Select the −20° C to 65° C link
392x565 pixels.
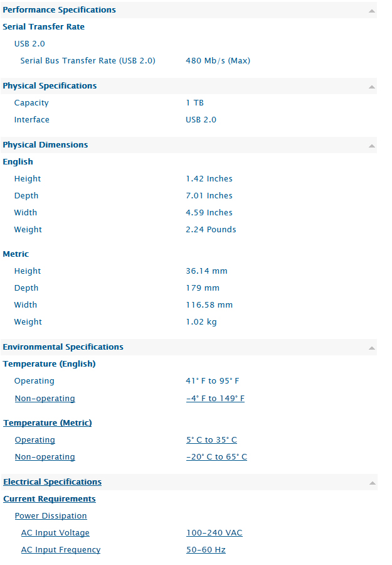(216, 457)
